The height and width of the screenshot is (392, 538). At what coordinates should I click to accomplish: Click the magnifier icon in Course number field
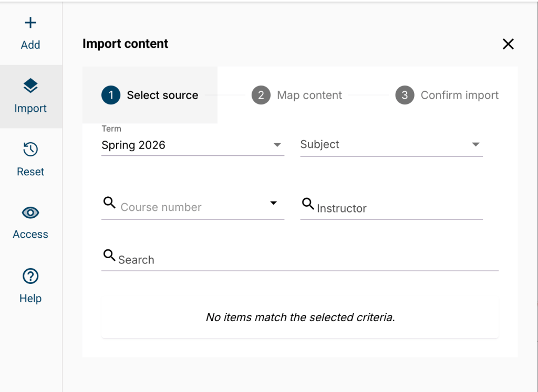109,202
